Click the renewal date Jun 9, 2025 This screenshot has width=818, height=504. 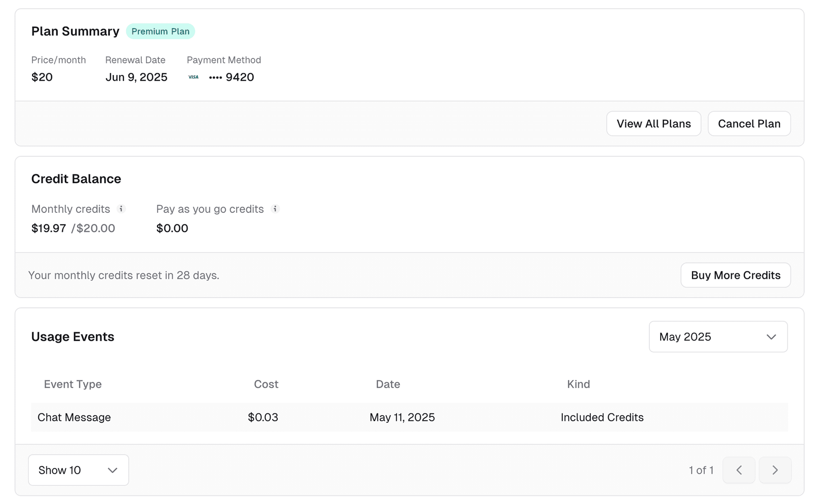point(136,77)
